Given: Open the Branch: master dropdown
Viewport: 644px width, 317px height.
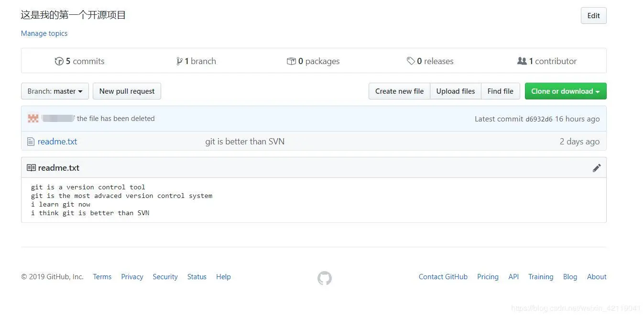Looking at the screenshot, I should 55,91.
